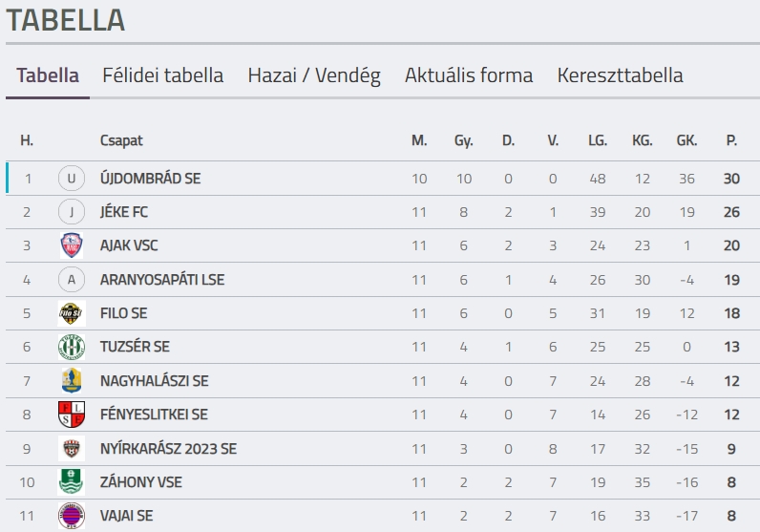
Task: Click the Fényeslitkei SE club crest
Action: pos(72,415)
